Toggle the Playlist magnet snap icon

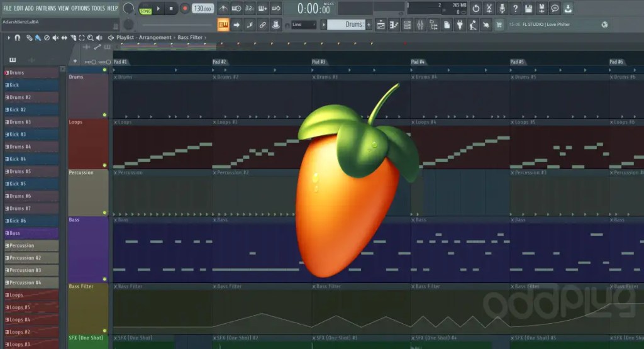click(x=17, y=37)
